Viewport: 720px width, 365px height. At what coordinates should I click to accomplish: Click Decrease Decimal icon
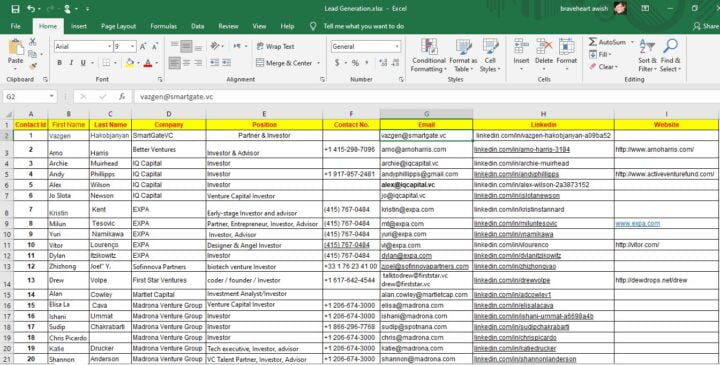pos(396,63)
